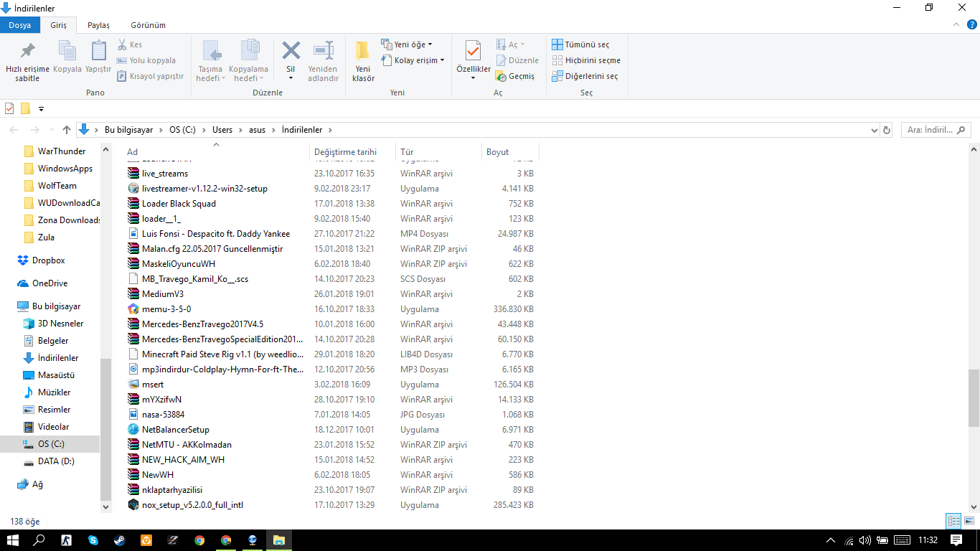This screenshot has width=980, height=551.
Task: Select DATA (D:) drive in sidebar
Action: [56, 461]
